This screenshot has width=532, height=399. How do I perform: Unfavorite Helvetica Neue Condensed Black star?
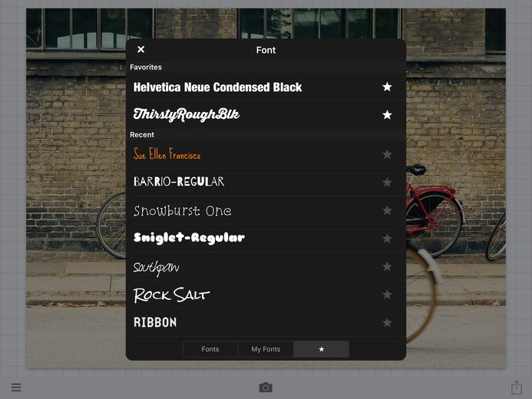387,87
